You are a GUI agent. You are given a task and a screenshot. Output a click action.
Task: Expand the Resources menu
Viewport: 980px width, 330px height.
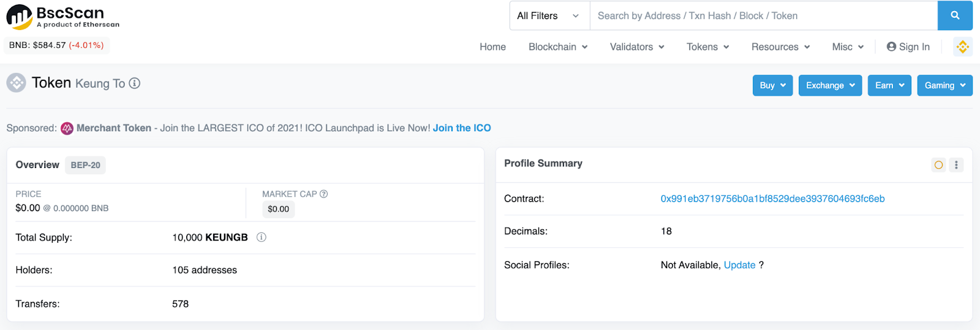coord(781,47)
